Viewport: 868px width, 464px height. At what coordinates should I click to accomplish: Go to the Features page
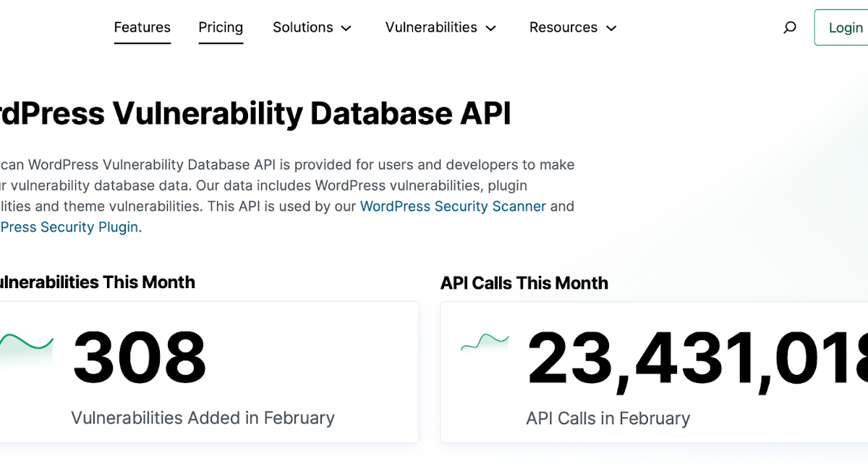[x=142, y=28]
